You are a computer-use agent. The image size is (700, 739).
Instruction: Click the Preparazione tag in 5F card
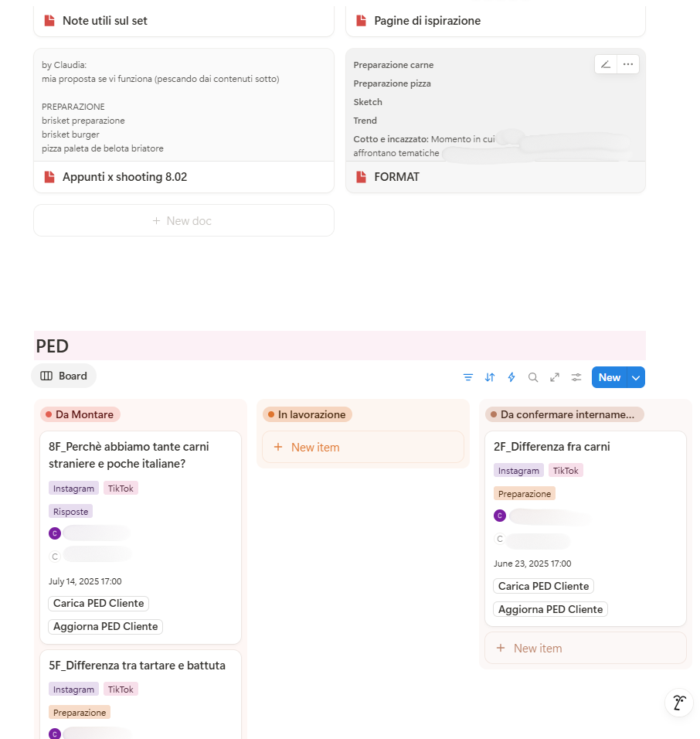pos(80,713)
